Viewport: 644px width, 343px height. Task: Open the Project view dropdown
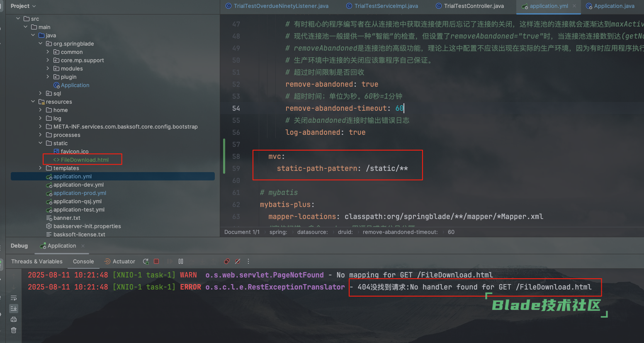pyautogui.click(x=23, y=6)
